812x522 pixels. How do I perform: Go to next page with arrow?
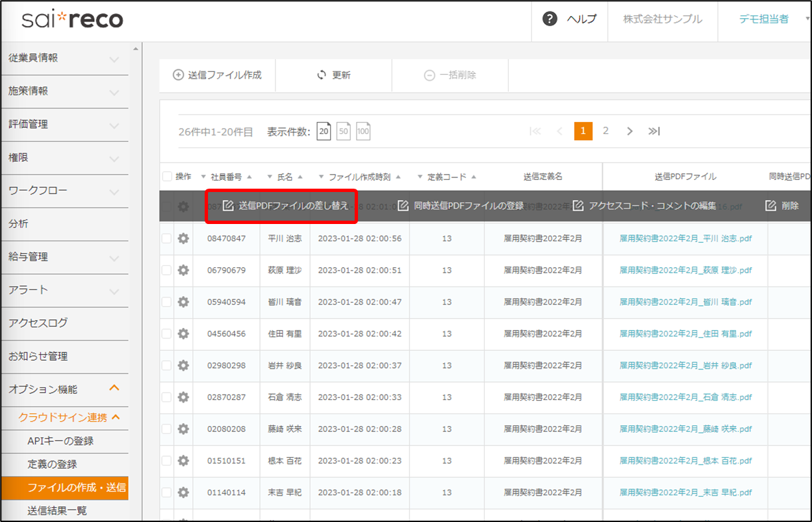pyautogui.click(x=629, y=131)
